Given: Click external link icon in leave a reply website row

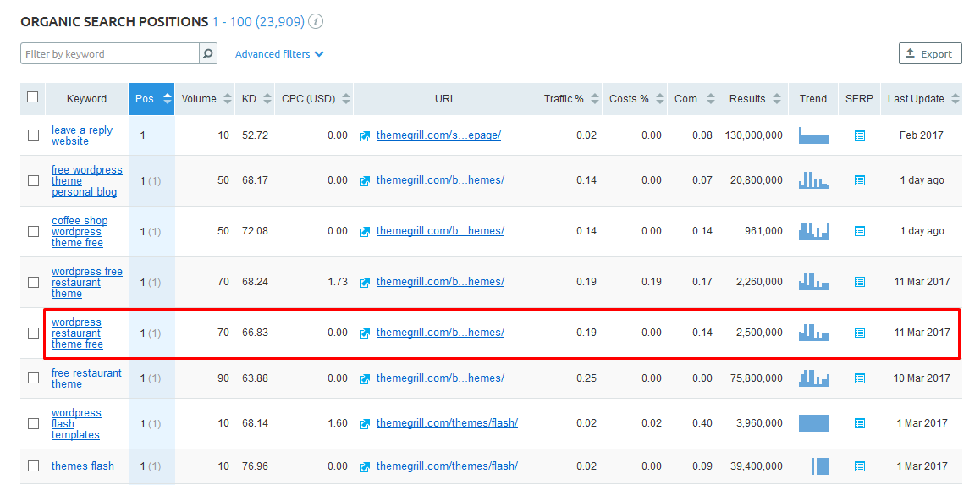Looking at the screenshot, I should [365, 136].
